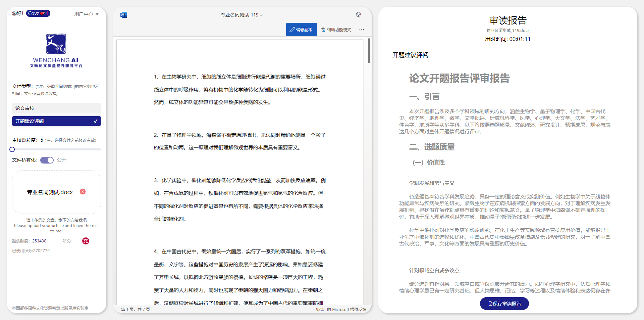
Task: Toggle the 文件私有化 switch
Action: coord(47,160)
